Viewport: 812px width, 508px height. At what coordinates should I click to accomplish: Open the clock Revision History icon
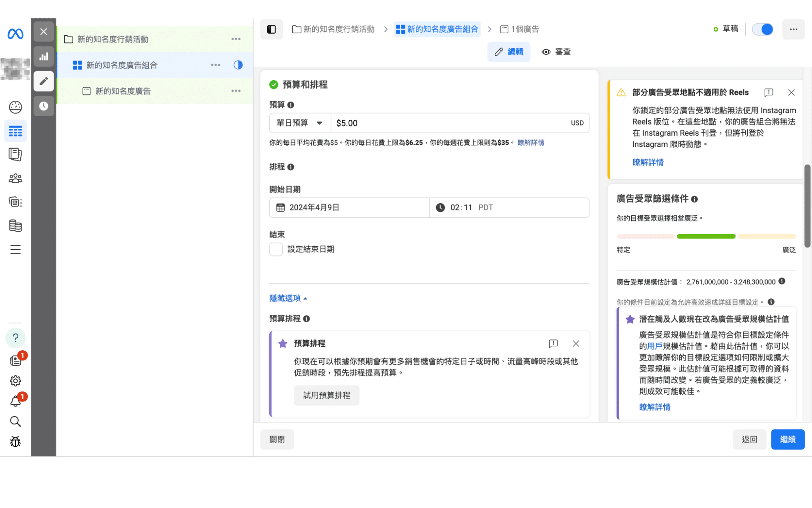(x=43, y=106)
